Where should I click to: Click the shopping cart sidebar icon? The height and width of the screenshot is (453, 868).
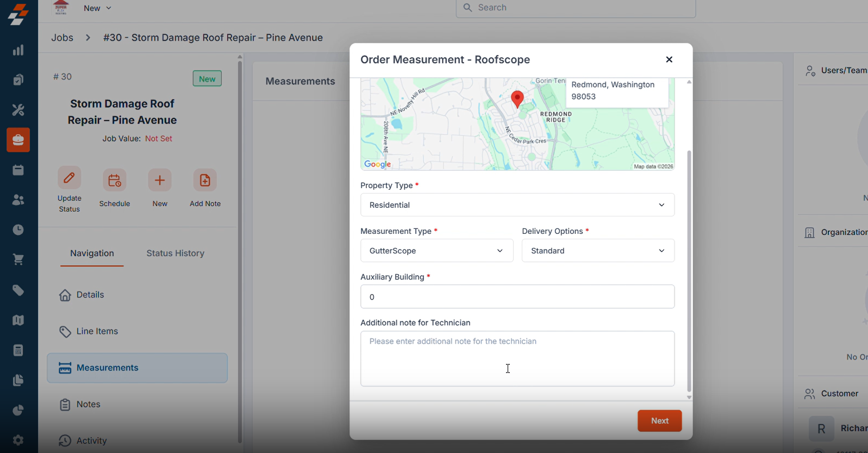(x=18, y=260)
